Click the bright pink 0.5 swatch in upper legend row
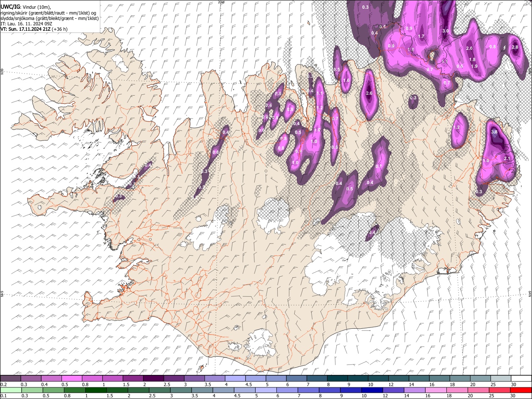This screenshot has width=532, height=399. (x=71, y=379)
